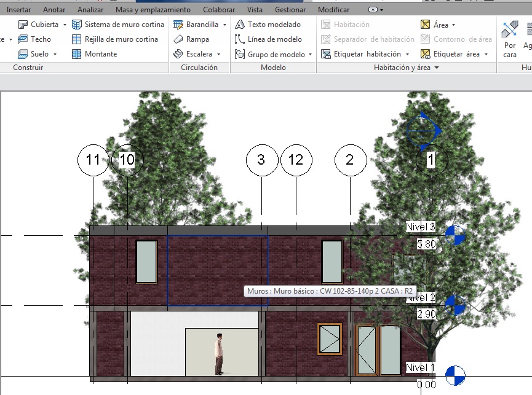Select the Rampa tool
Viewport: 532px width, 395px height.
coord(193,39)
